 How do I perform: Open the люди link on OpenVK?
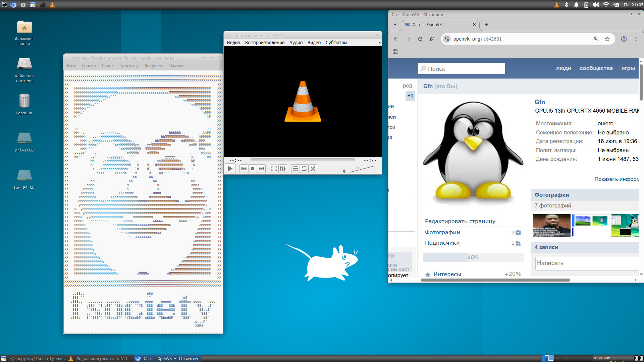(563, 68)
